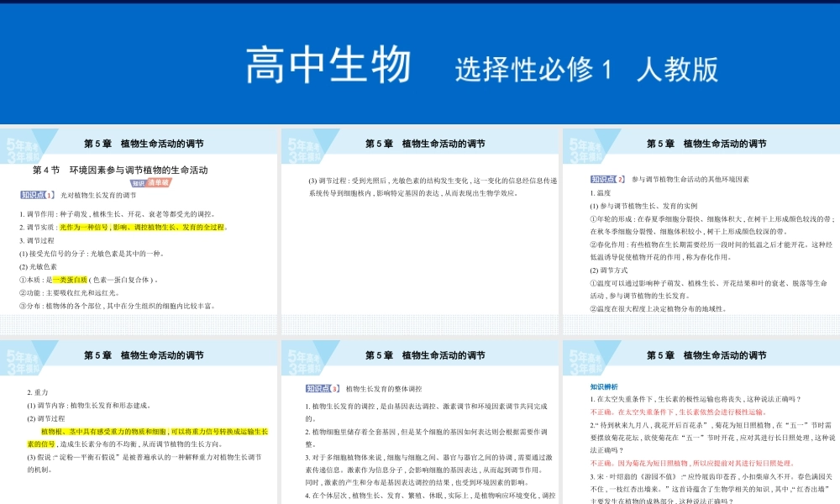Click the question starting 1. 在太空失重条件下
Image resolution: width=840 pixels, height=504 pixels.
[x=696, y=399]
